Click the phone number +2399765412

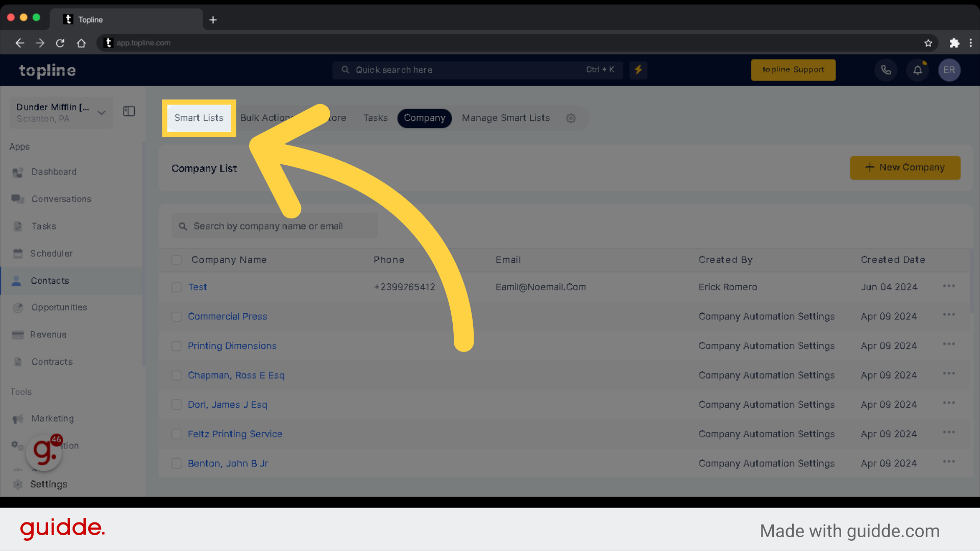(x=404, y=287)
